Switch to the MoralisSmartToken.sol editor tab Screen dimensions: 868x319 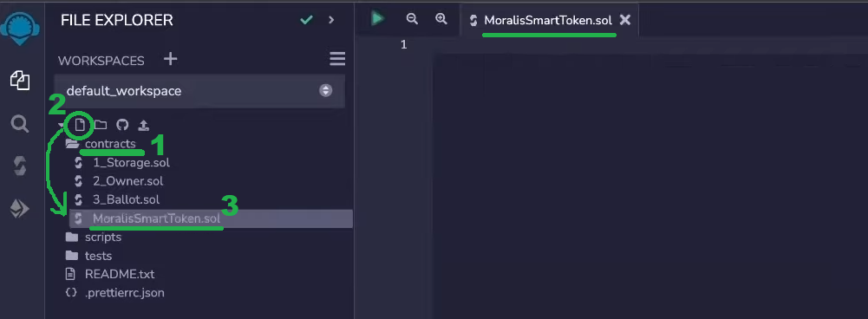[x=548, y=21]
